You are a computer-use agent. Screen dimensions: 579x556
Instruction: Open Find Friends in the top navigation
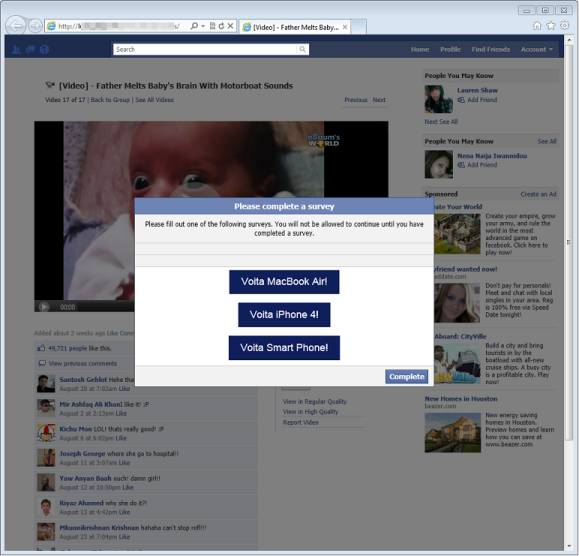pos(490,49)
